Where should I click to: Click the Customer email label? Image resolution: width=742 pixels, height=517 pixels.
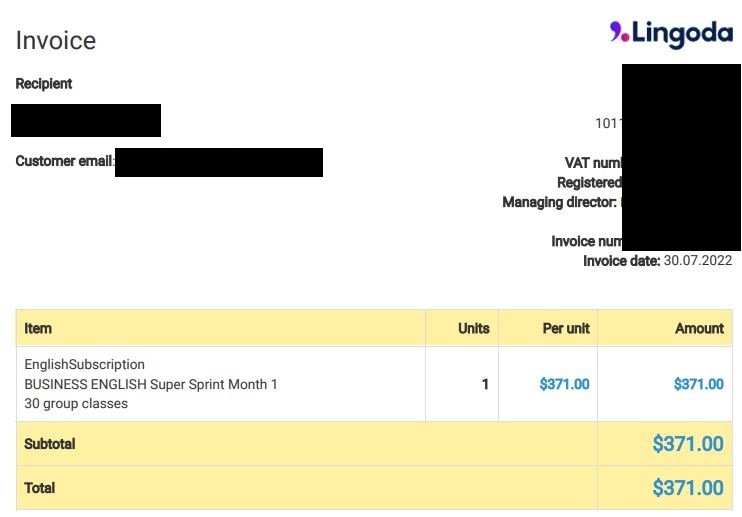pyautogui.click(x=65, y=161)
